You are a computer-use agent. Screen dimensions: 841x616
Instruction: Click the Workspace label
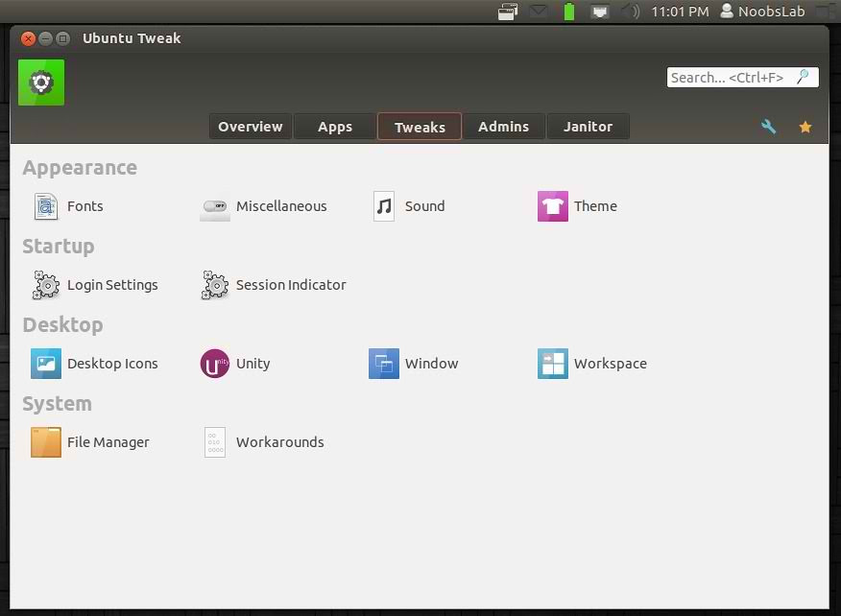611,364
